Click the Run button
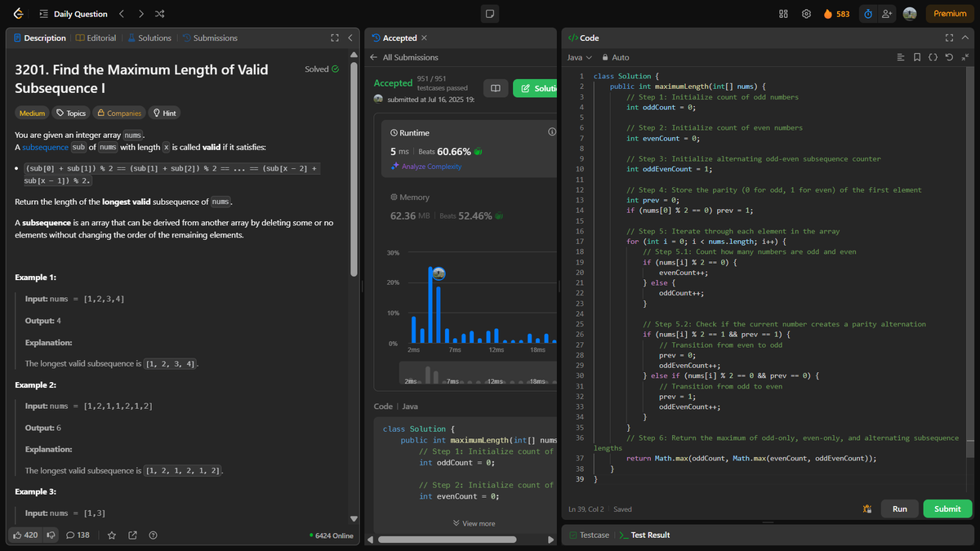 899,509
